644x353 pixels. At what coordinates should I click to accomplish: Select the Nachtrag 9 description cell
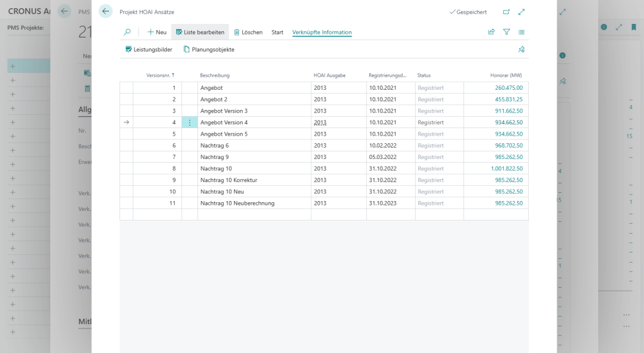[254, 157]
